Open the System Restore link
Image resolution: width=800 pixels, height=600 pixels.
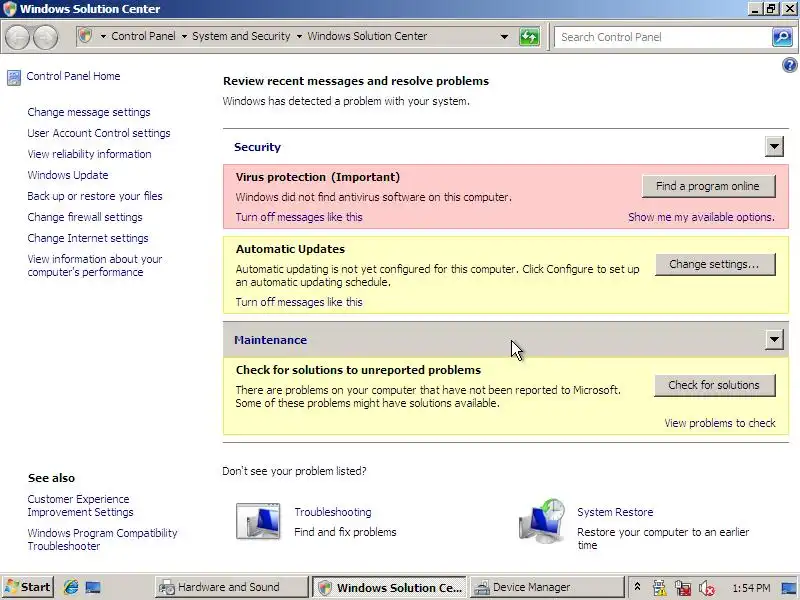point(615,512)
